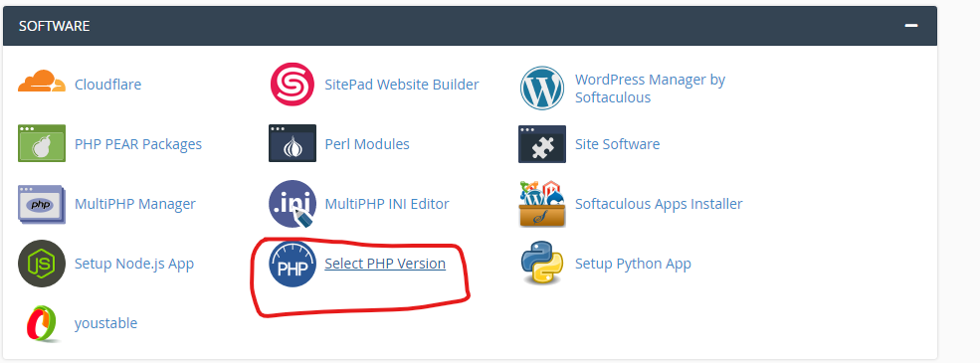
Task: Open the youstable link
Action: [x=105, y=323]
